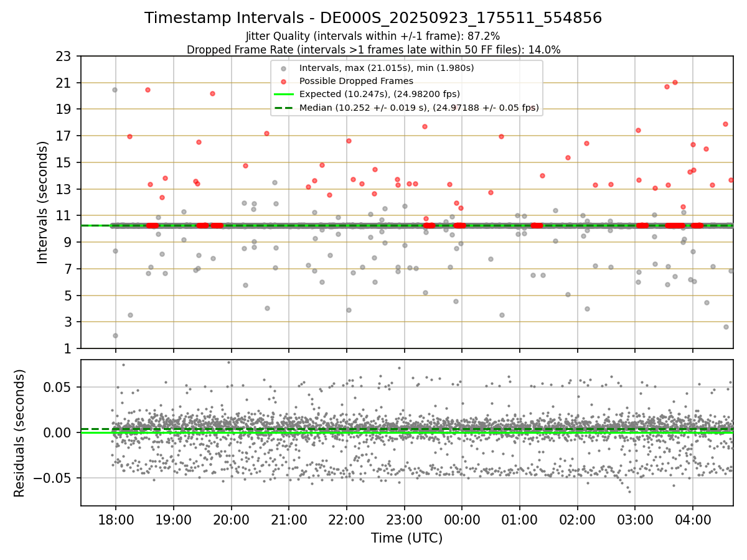Screen dimensions: 747x560
Task: Click the solid green line sample in legend
Action: click(x=283, y=95)
